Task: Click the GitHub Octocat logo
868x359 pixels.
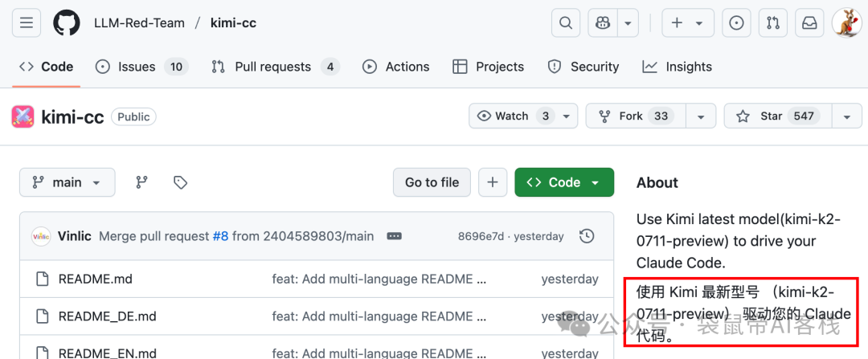Action: pyautogui.click(x=67, y=22)
